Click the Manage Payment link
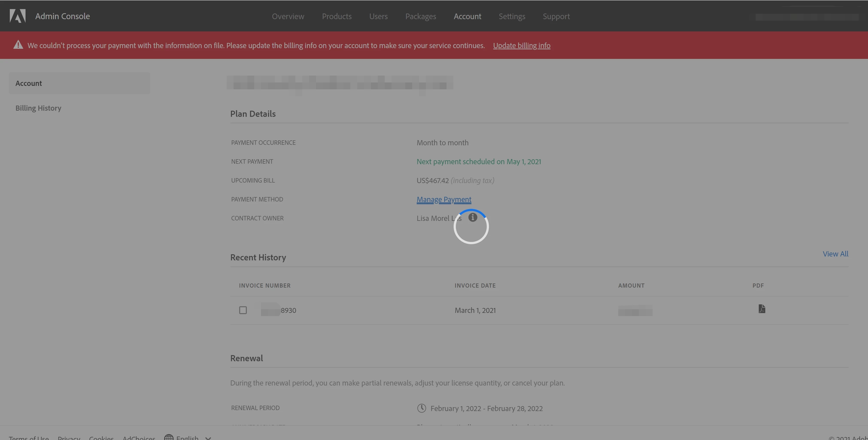 point(444,199)
